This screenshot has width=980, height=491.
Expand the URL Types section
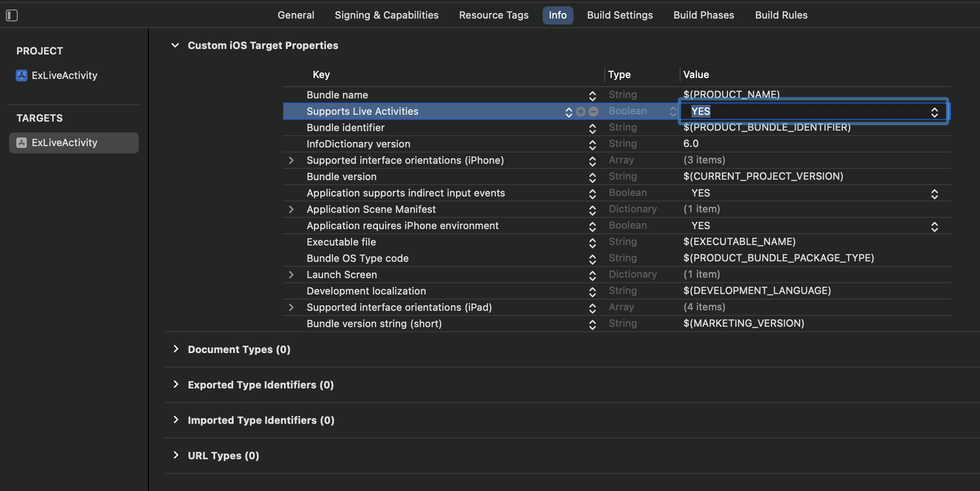(x=176, y=455)
